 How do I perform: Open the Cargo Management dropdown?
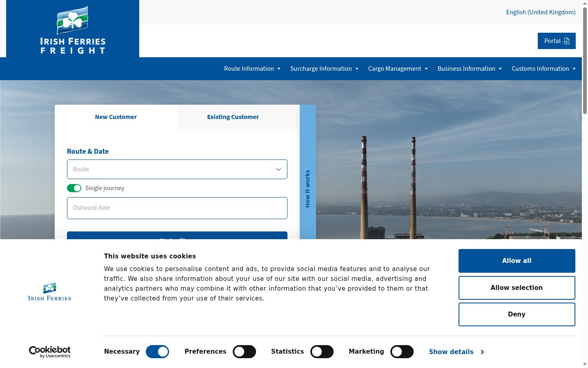point(398,69)
